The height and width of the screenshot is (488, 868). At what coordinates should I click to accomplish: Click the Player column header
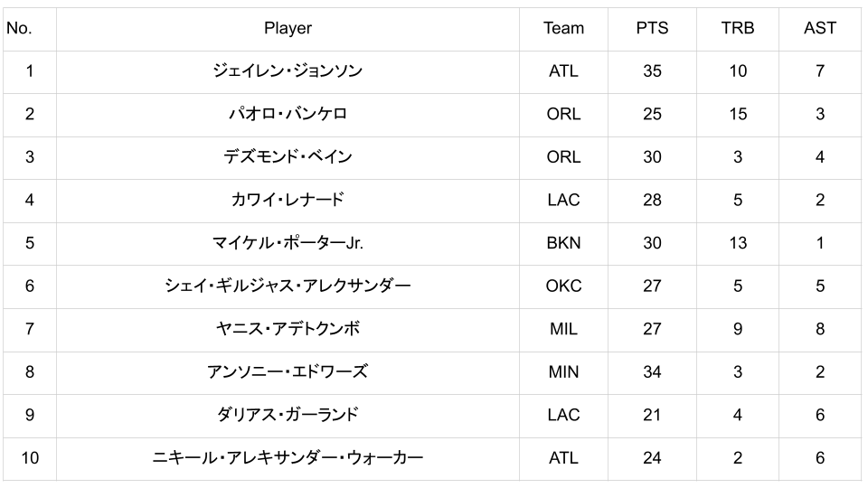tap(288, 28)
